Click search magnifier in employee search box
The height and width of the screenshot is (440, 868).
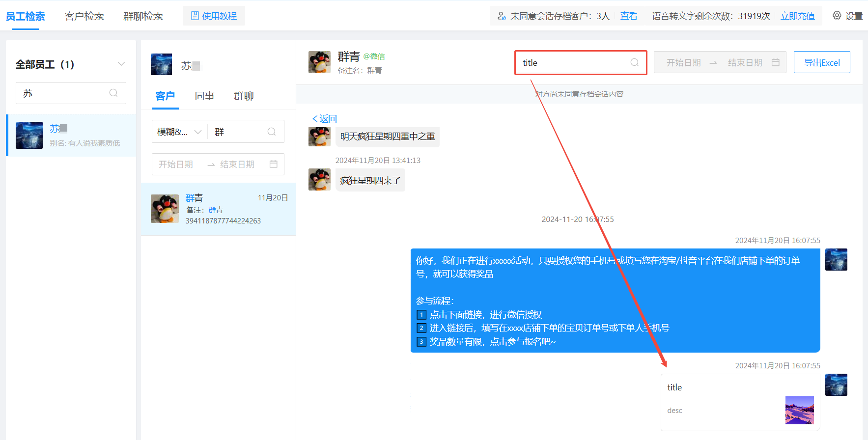[113, 93]
